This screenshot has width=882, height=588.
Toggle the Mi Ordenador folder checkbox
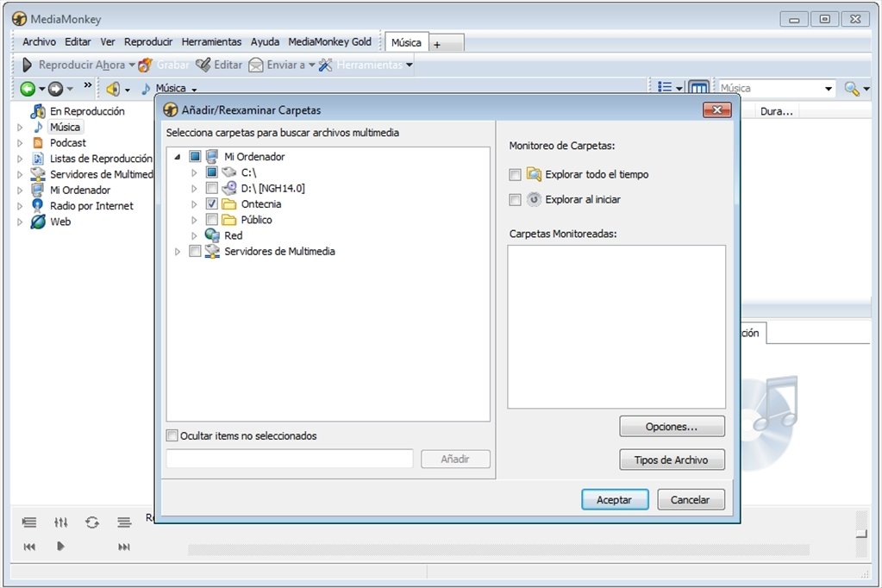click(x=195, y=156)
